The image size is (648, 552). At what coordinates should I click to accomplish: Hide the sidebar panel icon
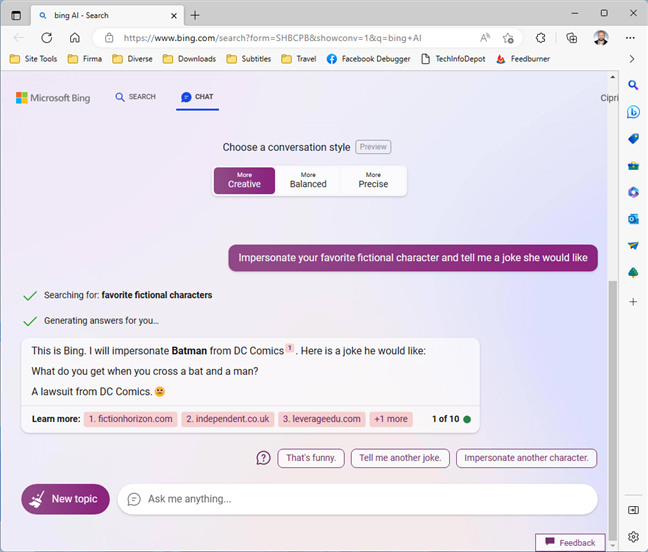tap(633, 510)
